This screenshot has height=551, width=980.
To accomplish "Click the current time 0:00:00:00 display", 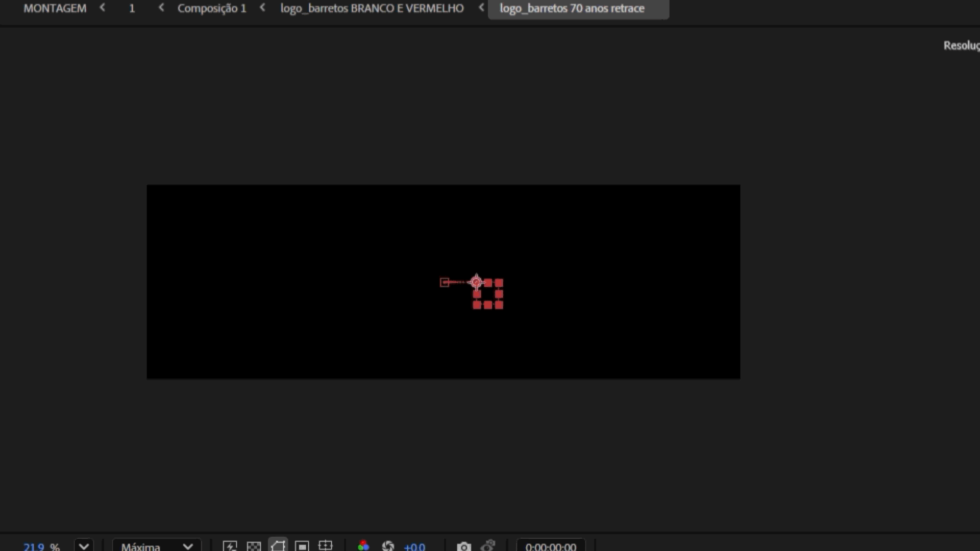I will tap(551, 547).
